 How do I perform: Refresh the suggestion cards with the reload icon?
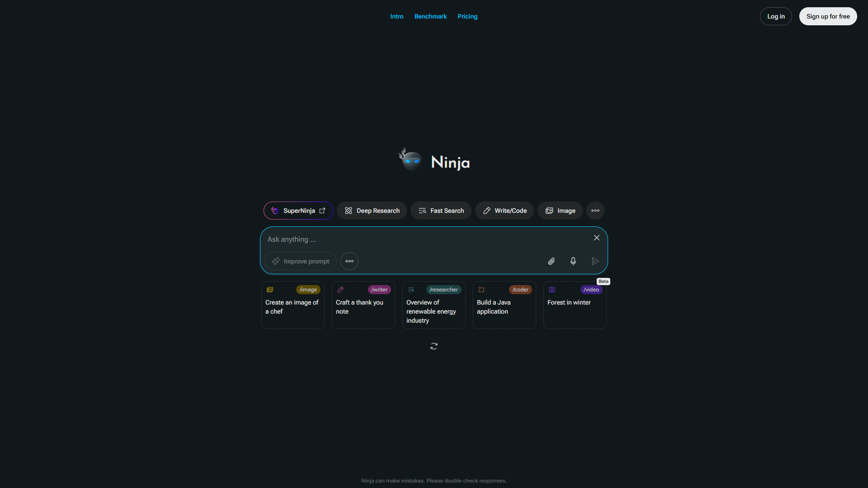pyautogui.click(x=434, y=346)
